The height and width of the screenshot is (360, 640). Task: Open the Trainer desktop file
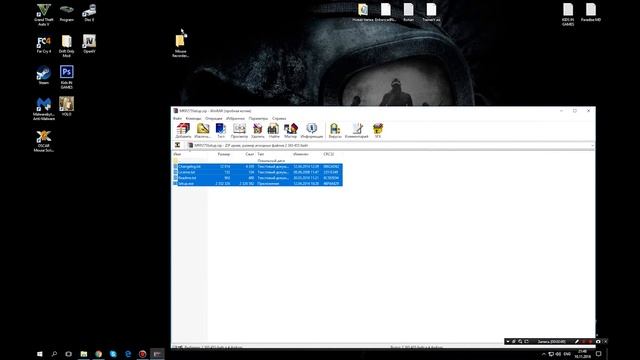[431, 12]
